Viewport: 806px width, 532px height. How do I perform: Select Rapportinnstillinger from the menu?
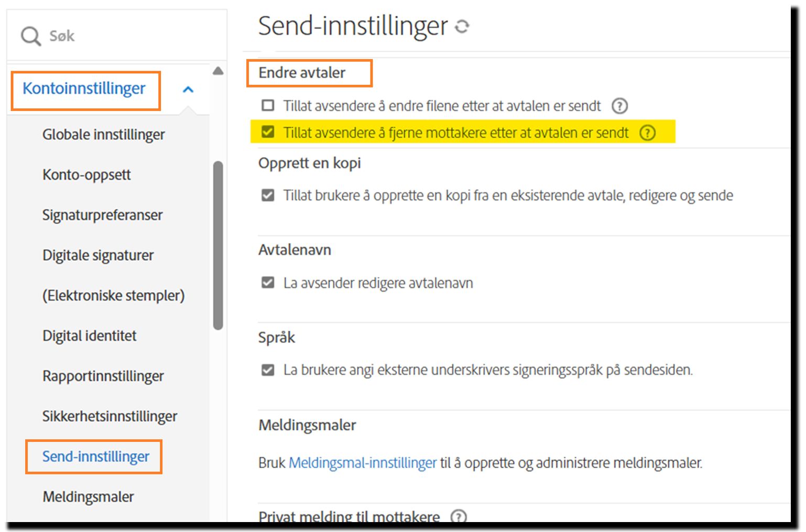[x=103, y=376]
